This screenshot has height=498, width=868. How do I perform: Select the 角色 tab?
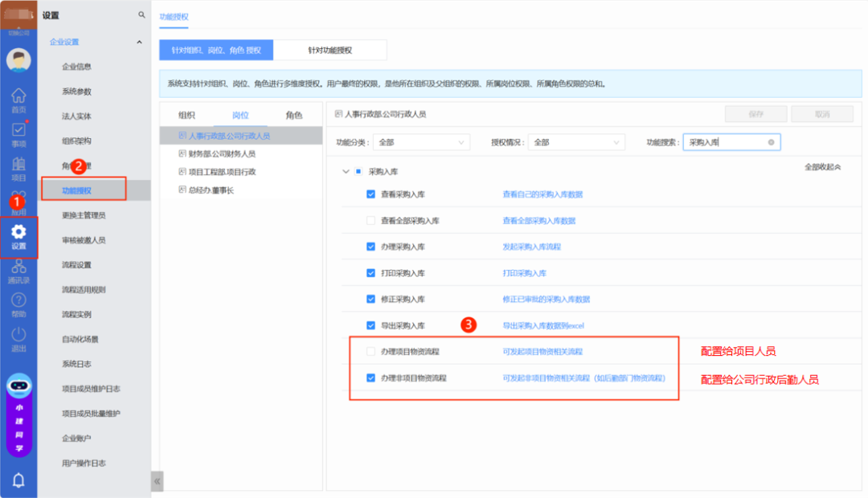coord(294,116)
